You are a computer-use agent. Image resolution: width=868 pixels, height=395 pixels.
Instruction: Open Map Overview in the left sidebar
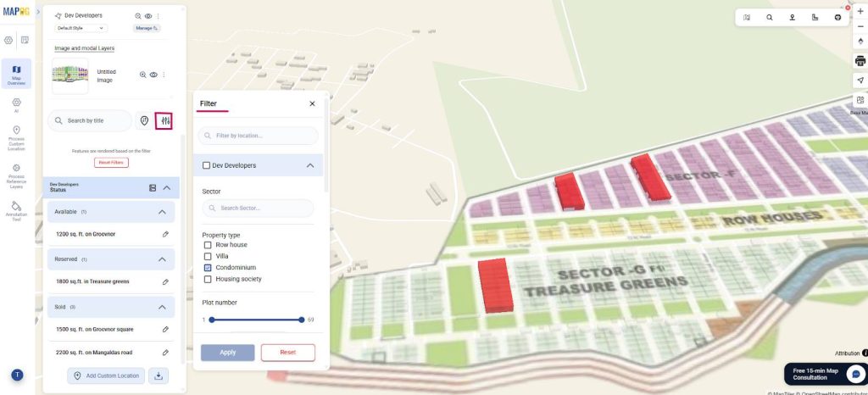[16, 74]
